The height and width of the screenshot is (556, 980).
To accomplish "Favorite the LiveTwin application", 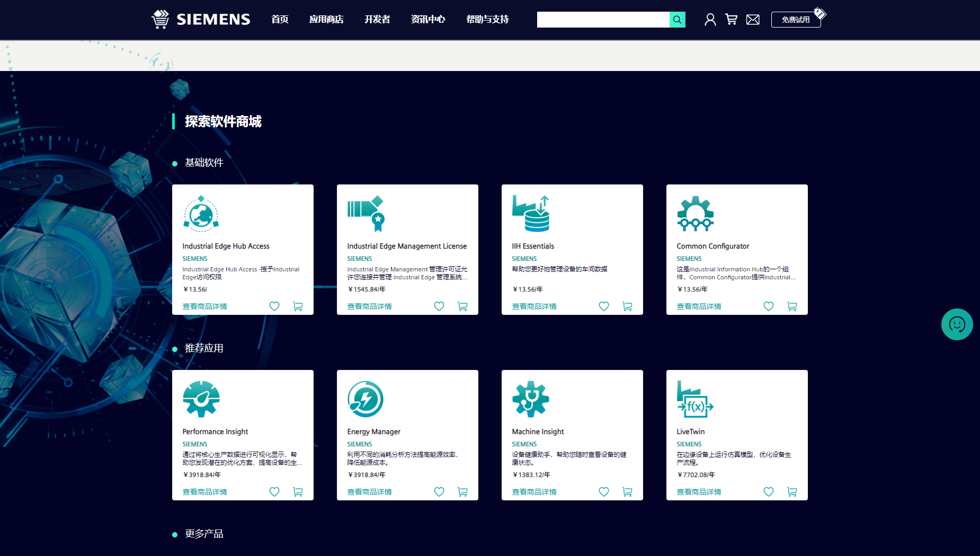I will click(768, 492).
